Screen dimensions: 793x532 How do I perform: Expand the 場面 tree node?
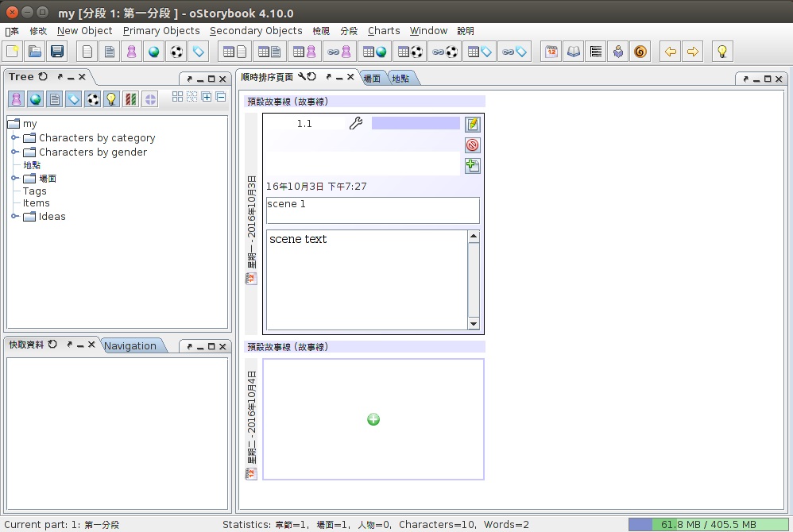[14, 178]
